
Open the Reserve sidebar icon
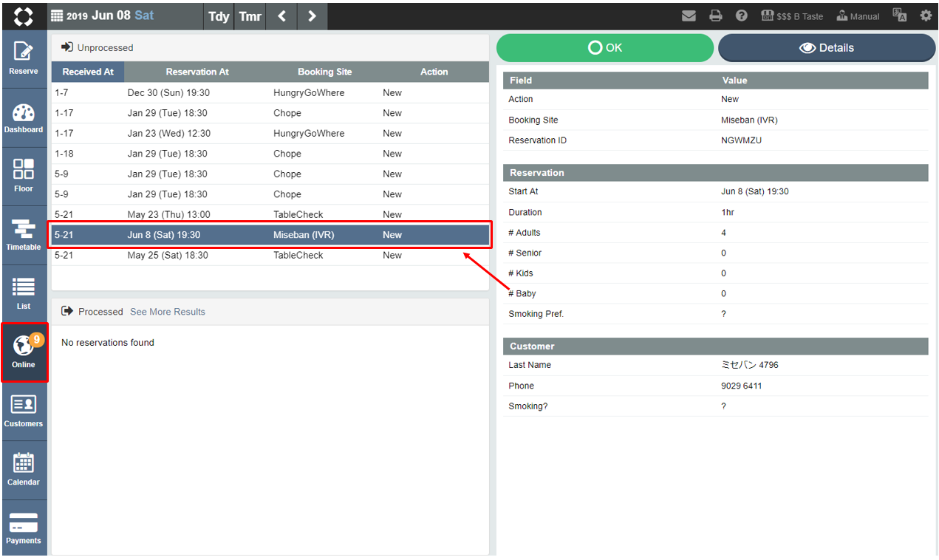click(24, 58)
